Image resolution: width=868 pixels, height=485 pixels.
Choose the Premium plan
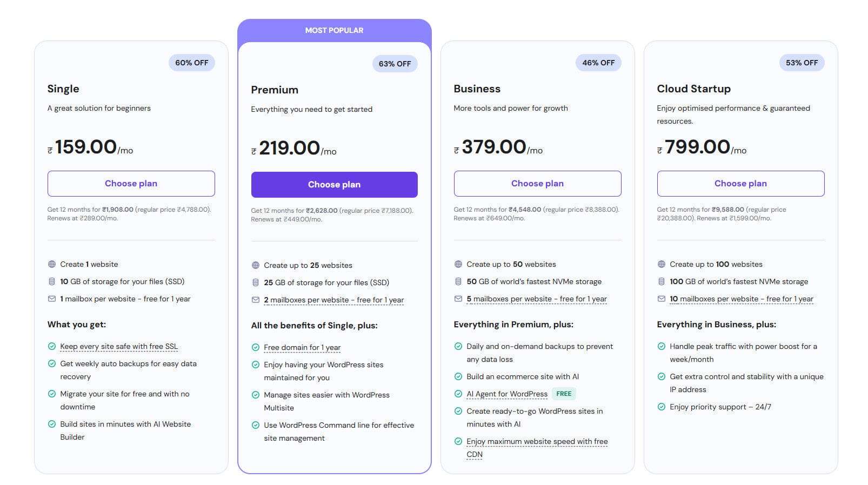tap(334, 185)
